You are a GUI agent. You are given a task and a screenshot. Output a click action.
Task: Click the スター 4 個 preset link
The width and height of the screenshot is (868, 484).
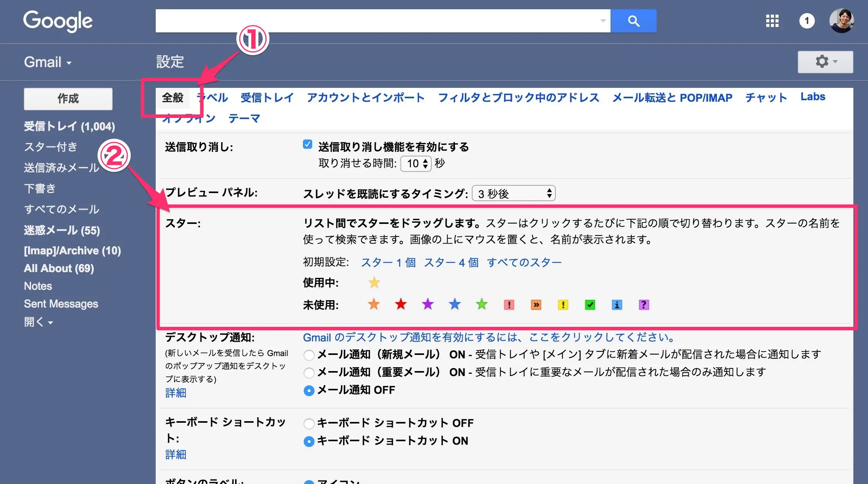tap(451, 262)
